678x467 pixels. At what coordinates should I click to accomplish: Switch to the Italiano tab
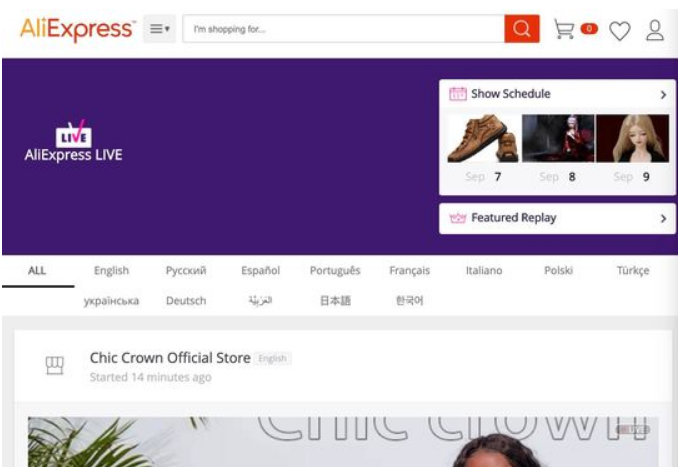(484, 271)
